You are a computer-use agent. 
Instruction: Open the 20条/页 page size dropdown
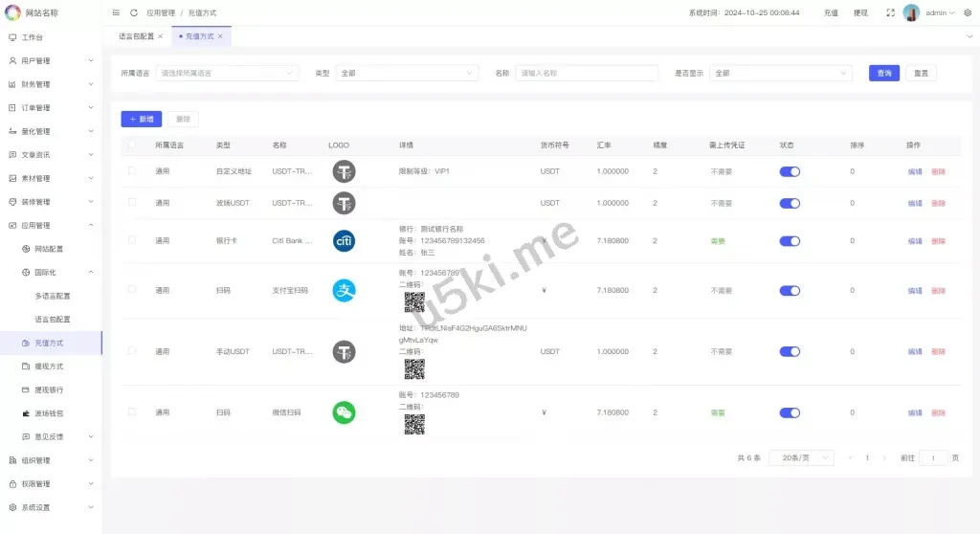[801, 458]
